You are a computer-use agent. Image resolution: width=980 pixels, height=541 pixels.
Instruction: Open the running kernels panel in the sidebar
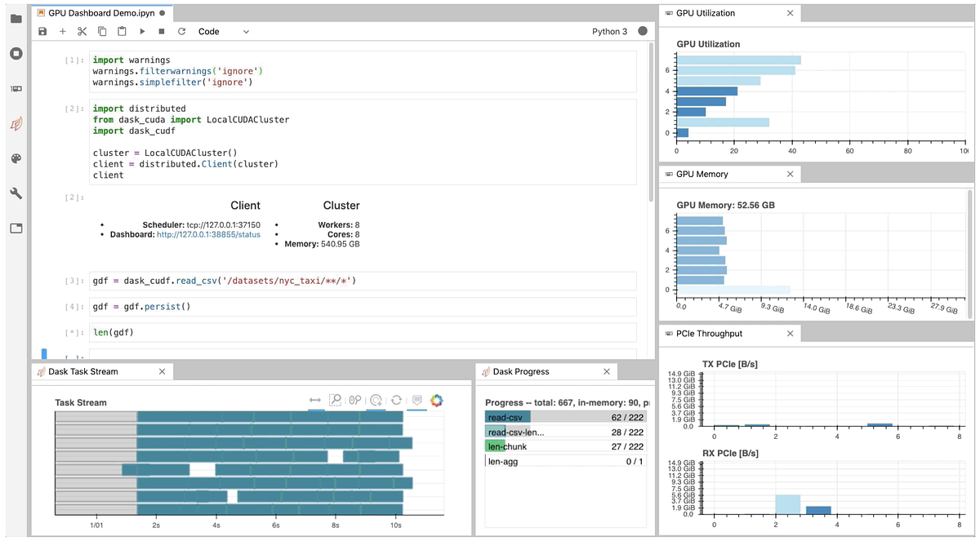click(x=15, y=55)
